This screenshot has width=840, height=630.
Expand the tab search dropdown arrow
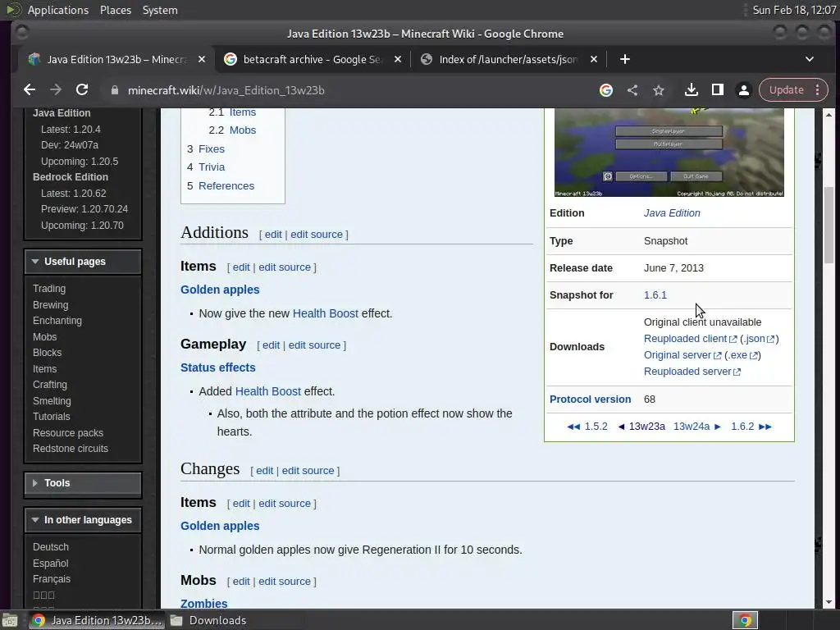coord(810,59)
